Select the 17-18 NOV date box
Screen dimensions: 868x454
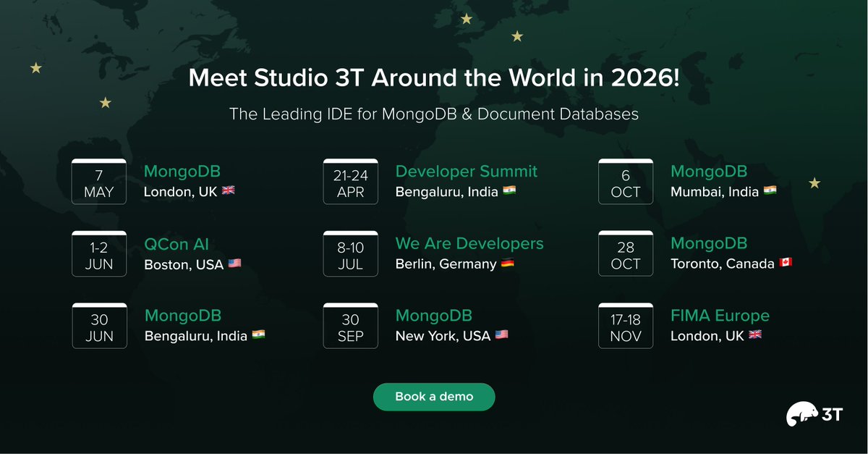(x=626, y=326)
